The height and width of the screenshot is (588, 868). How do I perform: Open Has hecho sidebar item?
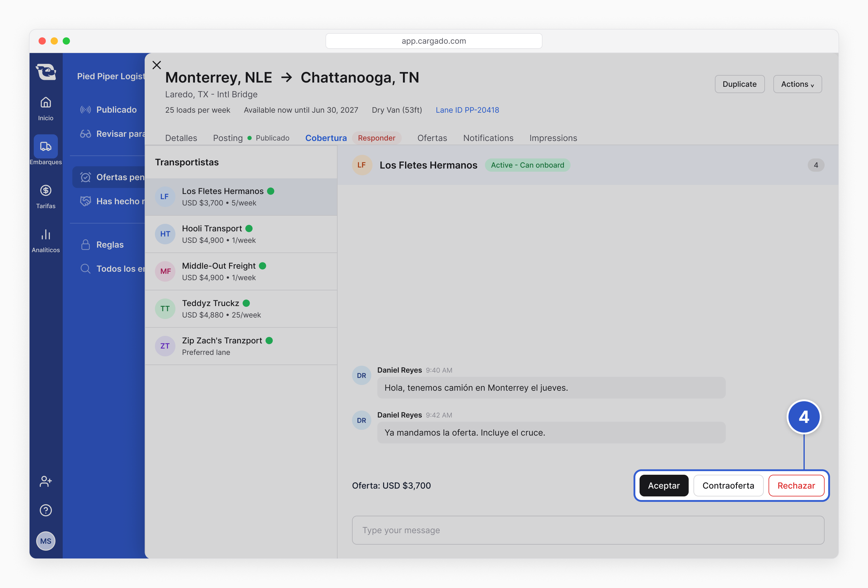112,201
